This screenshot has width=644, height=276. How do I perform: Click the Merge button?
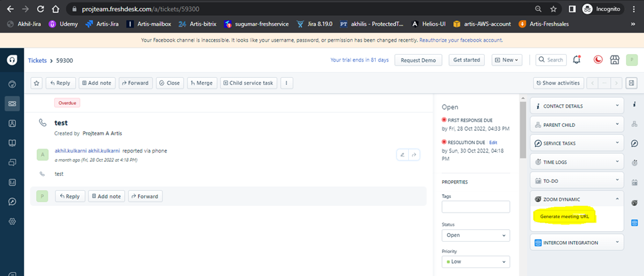coord(202,83)
